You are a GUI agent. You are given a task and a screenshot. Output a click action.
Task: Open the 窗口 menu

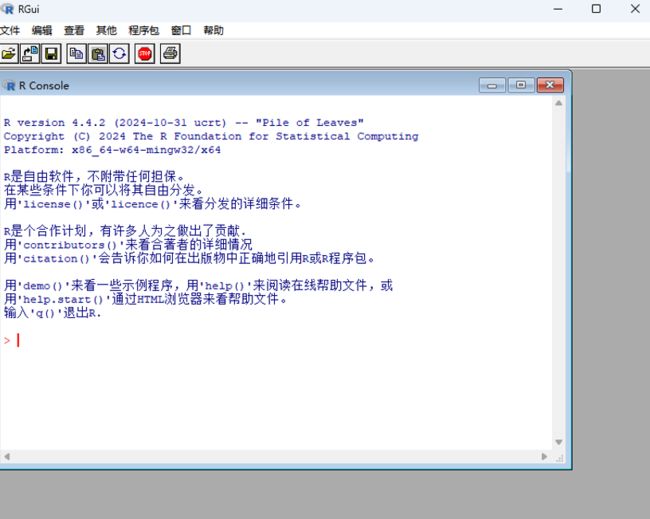coord(181,30)
